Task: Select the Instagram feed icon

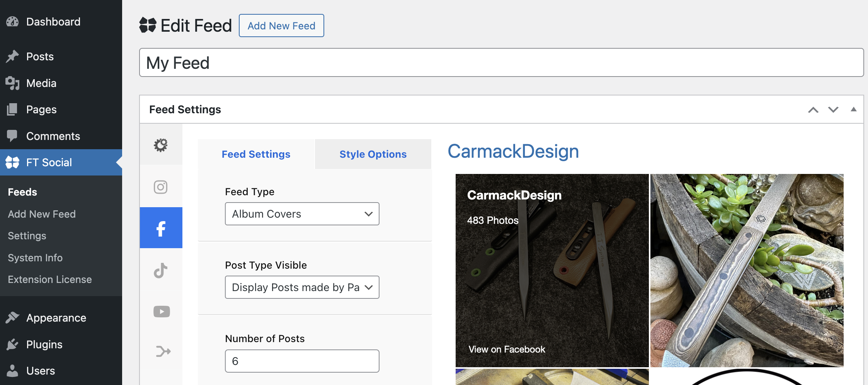Action: pos(161,187)
